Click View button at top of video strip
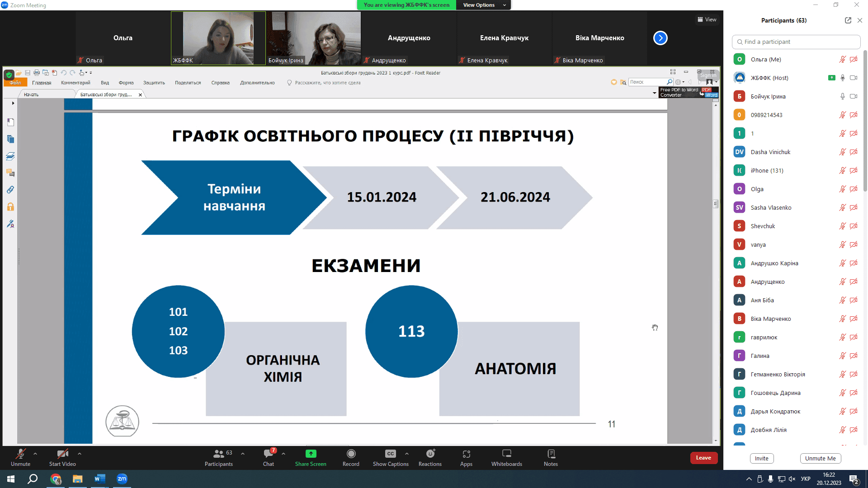 707,19
